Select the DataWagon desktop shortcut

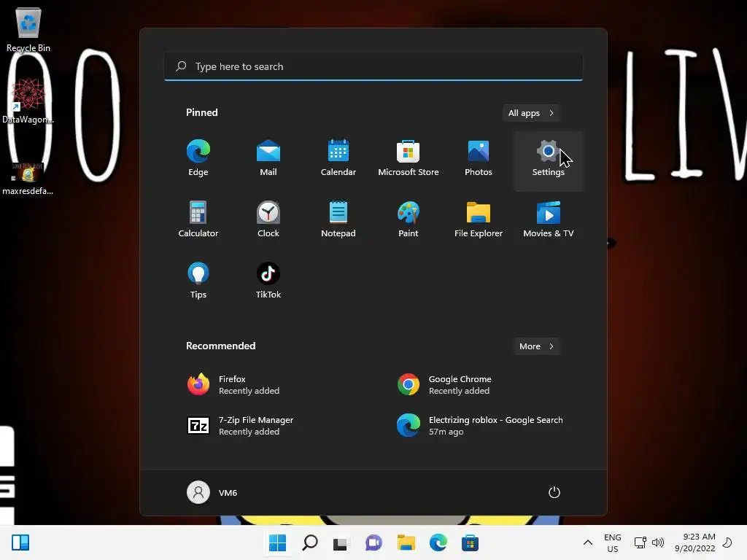pos(28,101)
